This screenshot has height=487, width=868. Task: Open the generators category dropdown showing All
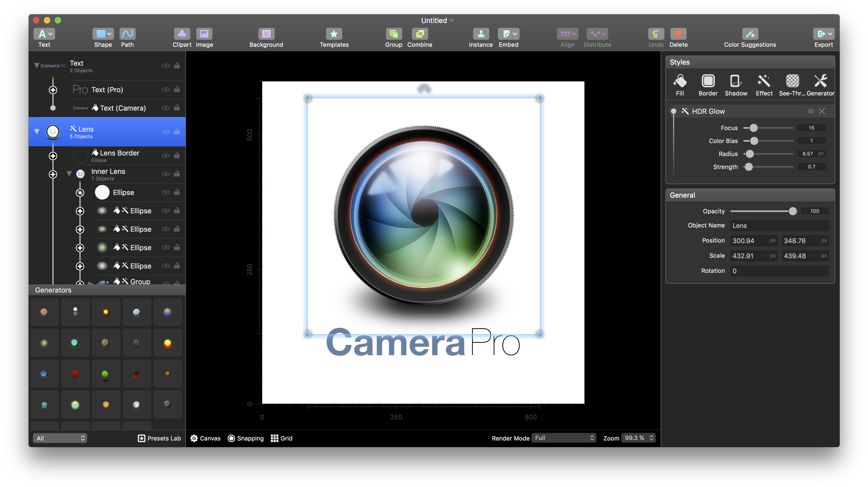coord(60,438)
